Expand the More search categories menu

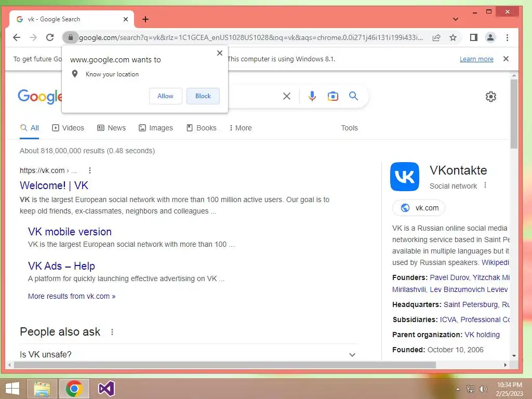[241, 128]
